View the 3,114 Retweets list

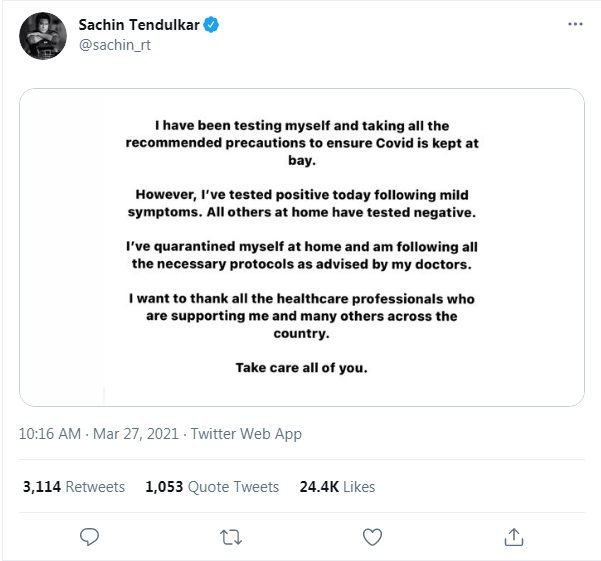click(x=74, y=487)
